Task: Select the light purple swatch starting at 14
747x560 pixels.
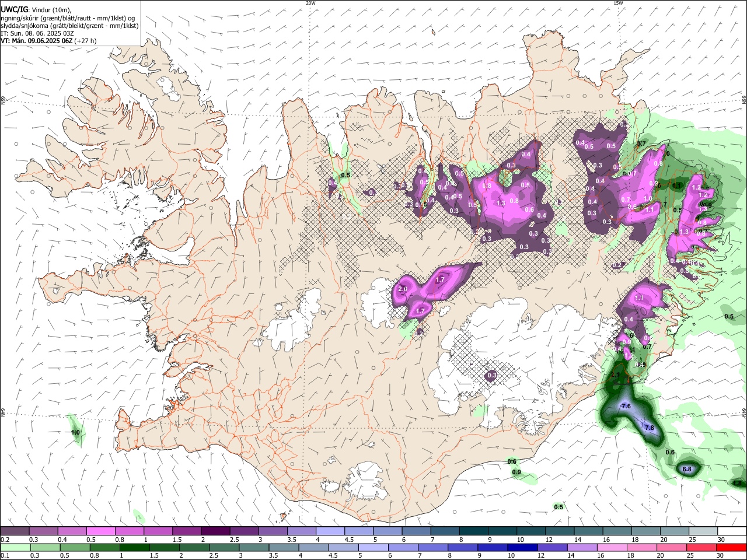Action: (582, 548)
